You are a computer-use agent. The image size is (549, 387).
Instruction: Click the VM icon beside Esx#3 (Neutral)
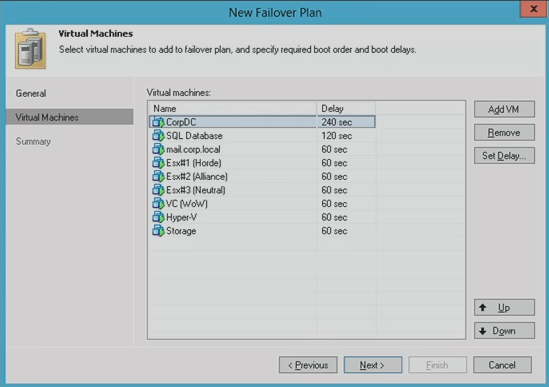[158, 190]
